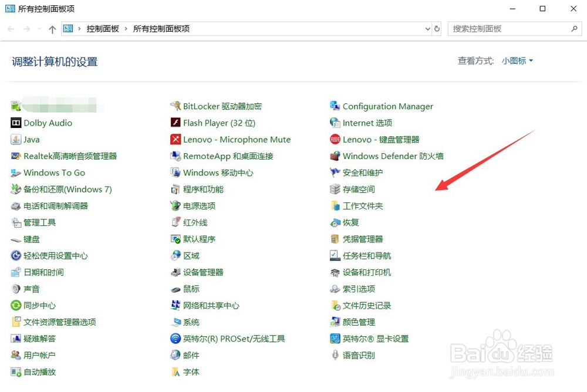Viewport: 587px width, 392px height.
Task: Expand the chevron after 控制面板 breadcrumb
Action: click(x=126, y=29)
